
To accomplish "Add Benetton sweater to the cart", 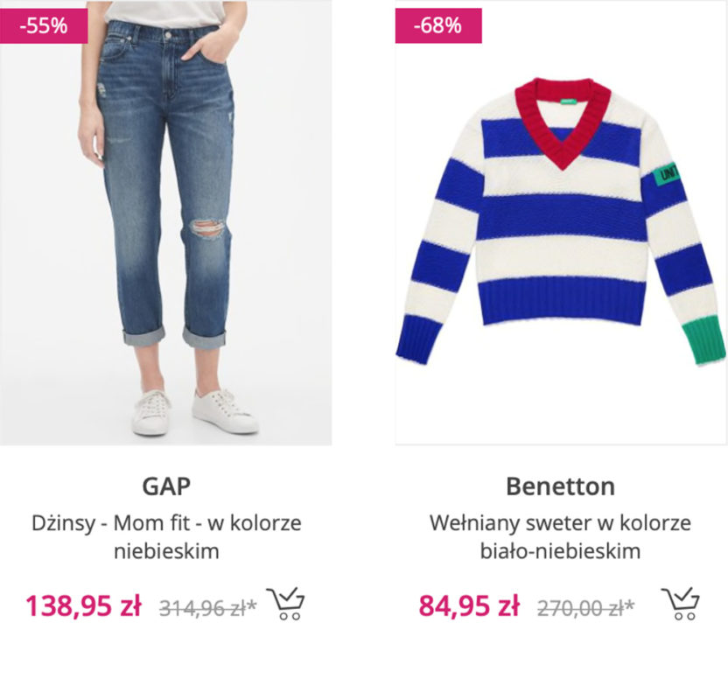I will click(681, 604).
